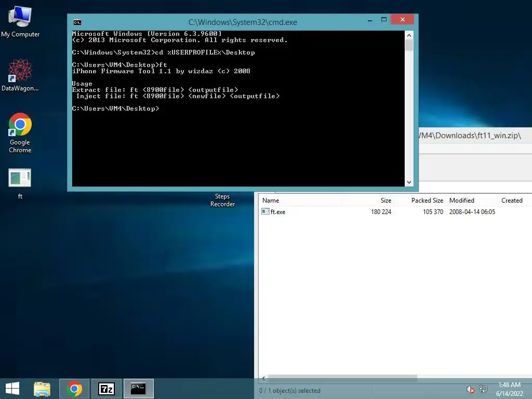Switch to Chrome on the taskbar
The width and height of the screenshot is (532, 399).
pos(74,389)
